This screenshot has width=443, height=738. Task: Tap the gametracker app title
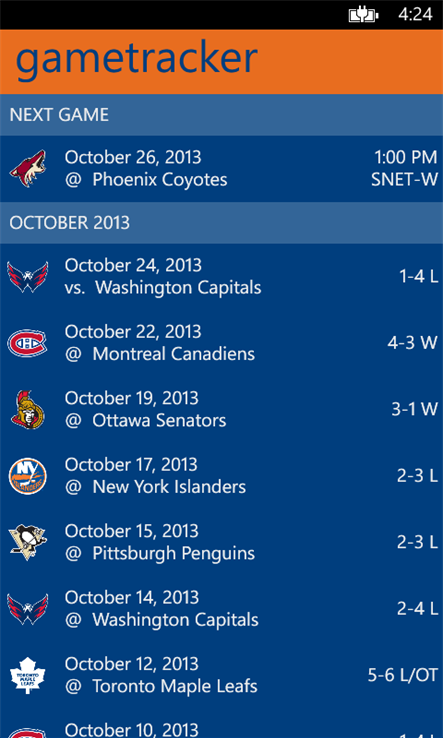coord(137,60)
